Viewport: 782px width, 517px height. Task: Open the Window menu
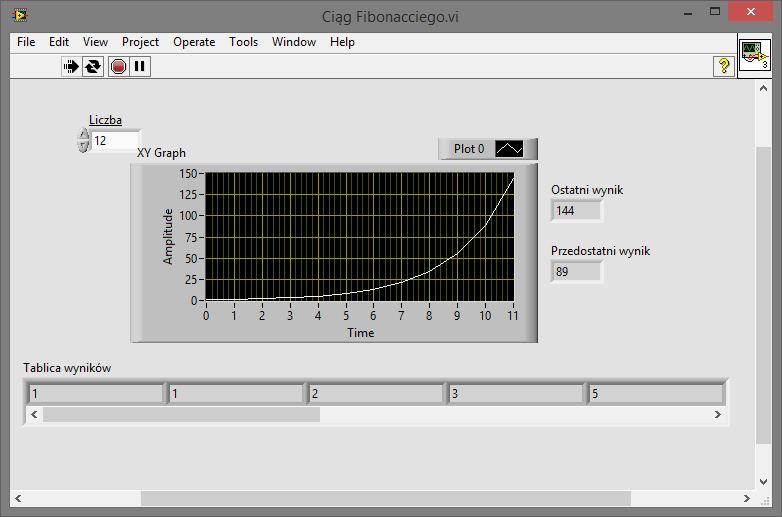coord(294,42)
